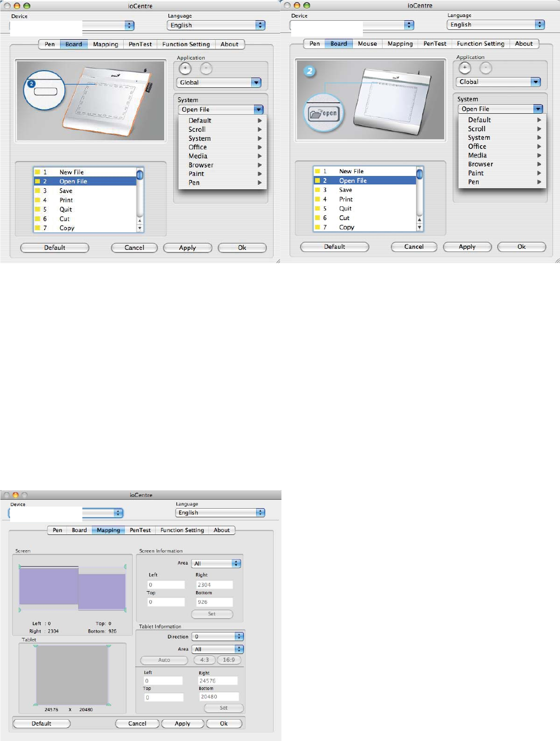Viewport: 560px width, 741px height.
Task: Open Global application dropdown in orange-tablet window
Action: click(x=219, y=82)
